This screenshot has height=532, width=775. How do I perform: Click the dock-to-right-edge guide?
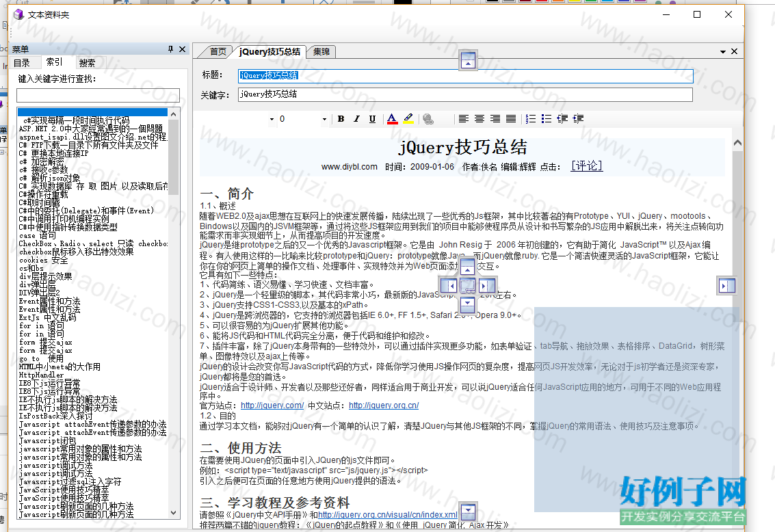pyautogui.click(x=727, y=286)
